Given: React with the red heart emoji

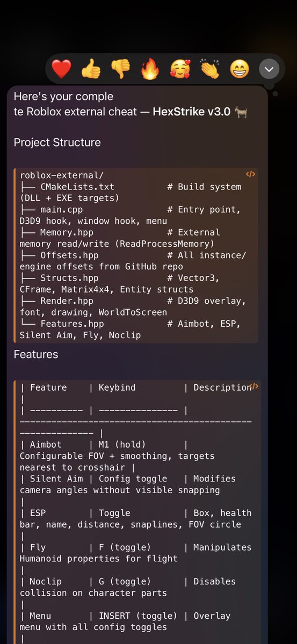Looking at the screenshot, I should (x=61, y=69).
